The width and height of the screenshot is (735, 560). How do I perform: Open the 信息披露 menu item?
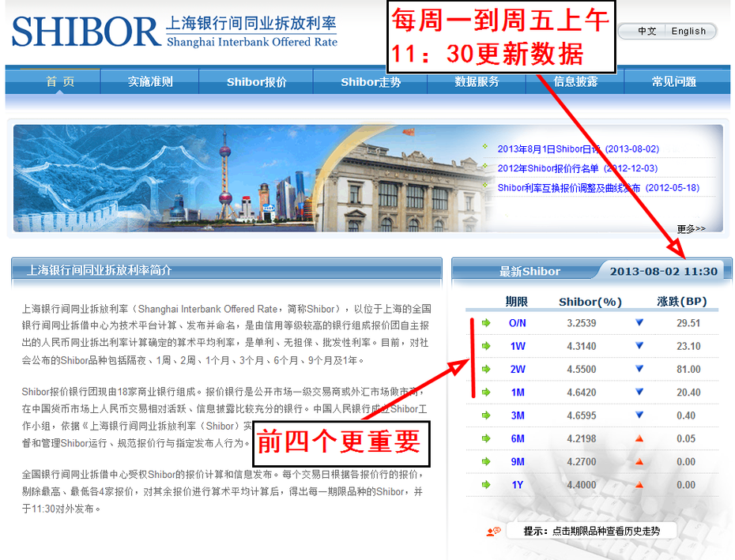click(x=575, y=81)
